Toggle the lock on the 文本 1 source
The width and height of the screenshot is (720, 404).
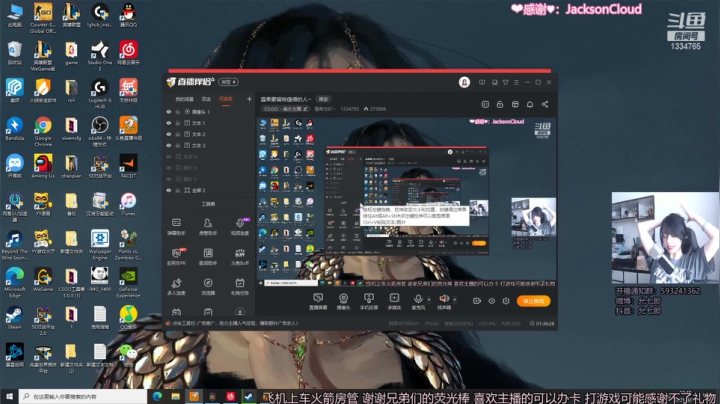(178, 123)
